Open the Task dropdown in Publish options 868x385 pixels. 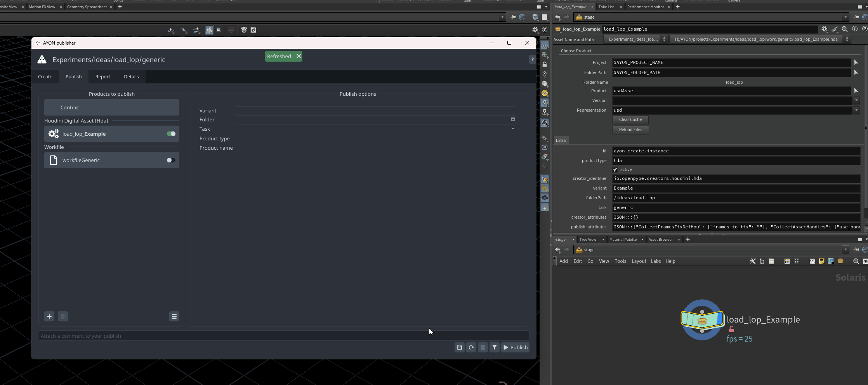pos(513,129)
